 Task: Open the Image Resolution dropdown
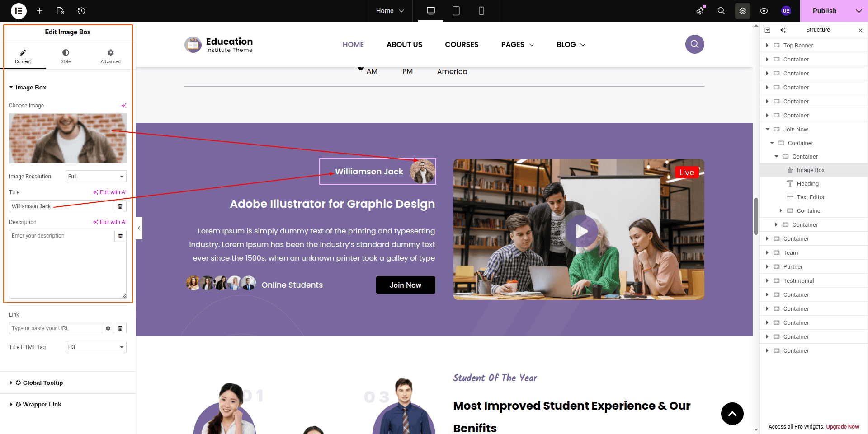tap(96, 177)
